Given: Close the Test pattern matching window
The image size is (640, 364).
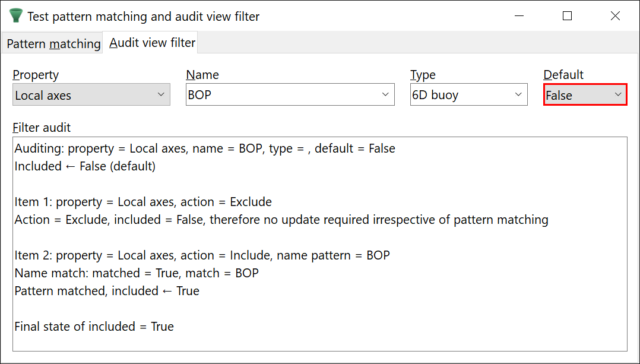Looking at the screenshot, I should pyautogui.click(x=615, y=16).
